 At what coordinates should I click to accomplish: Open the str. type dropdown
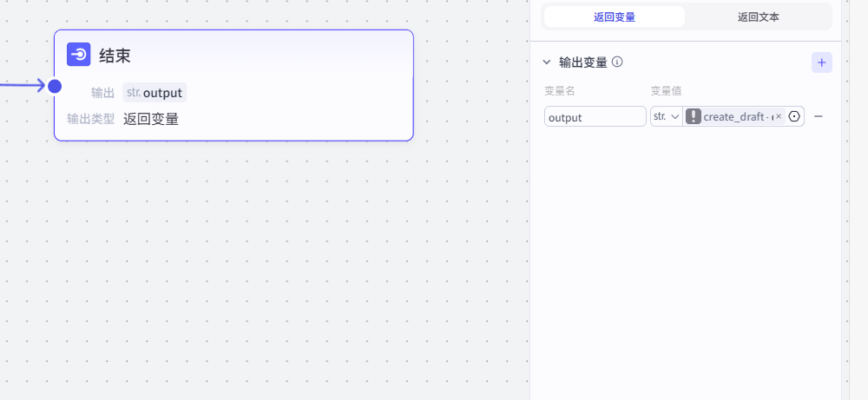(x=666, y=116)
